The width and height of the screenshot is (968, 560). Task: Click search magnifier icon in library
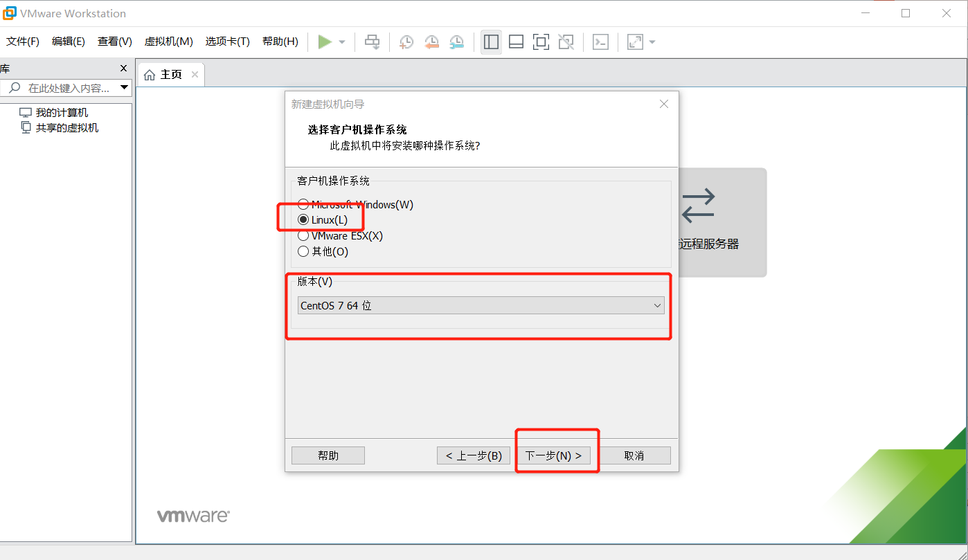(x=15, y=88)
